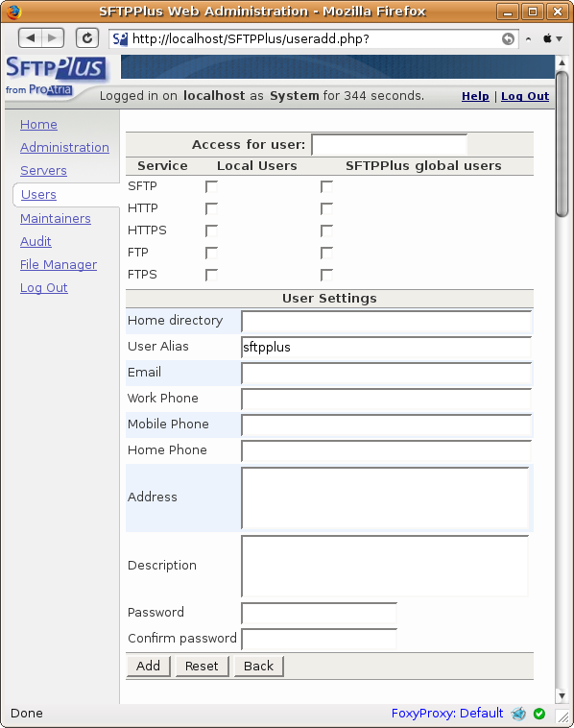Click the Firefox logo in the title bar
Screen dimensions: 574x728
pos(14,12)
